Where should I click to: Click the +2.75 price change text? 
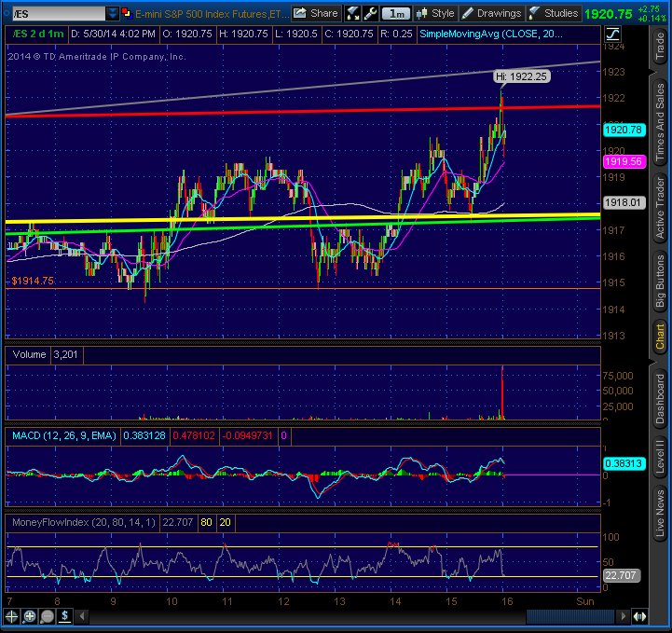coord(649,9)
